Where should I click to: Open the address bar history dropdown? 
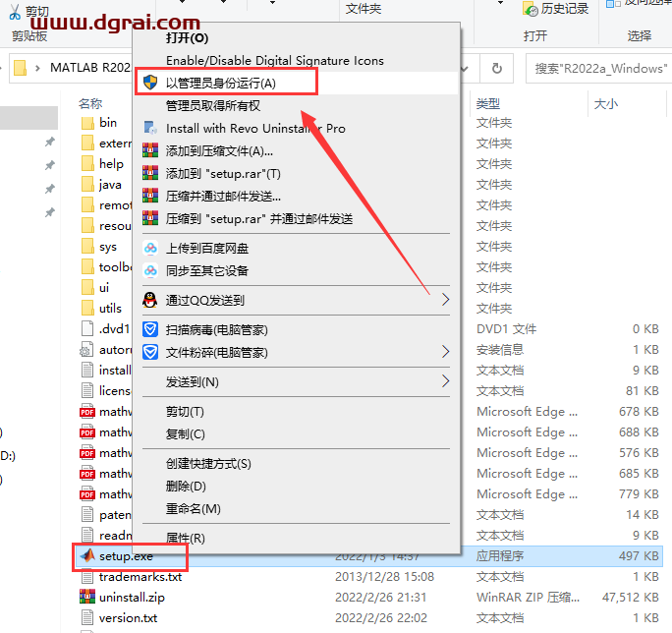[465, 68]
